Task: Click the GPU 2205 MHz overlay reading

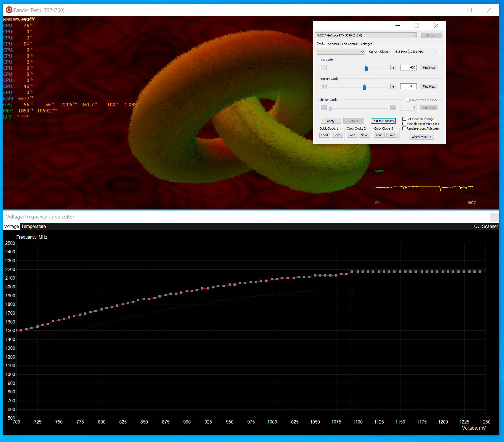Action: [70, 104]
